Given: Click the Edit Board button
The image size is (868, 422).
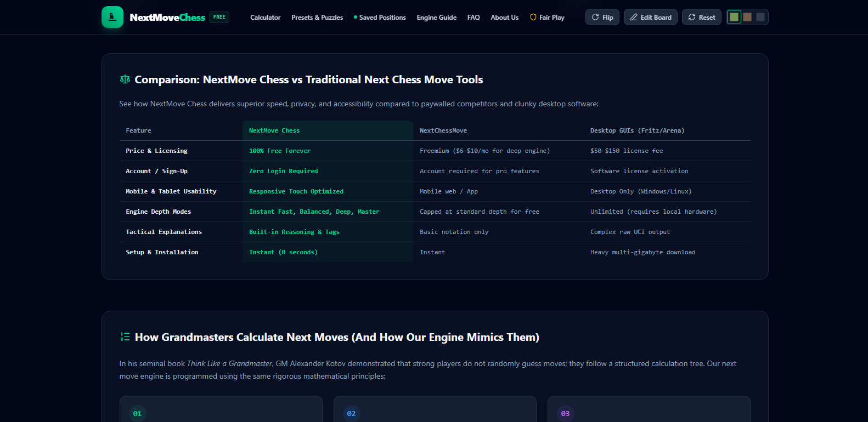Looking at the screenshot, I should pos(651,17).
